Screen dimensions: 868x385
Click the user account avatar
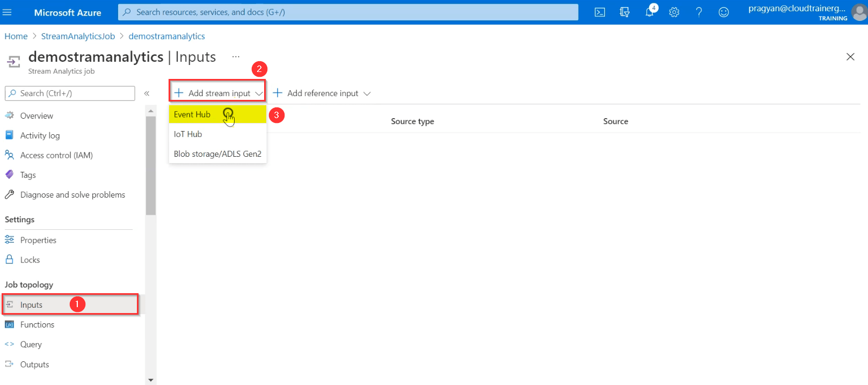tap(859, 12)
